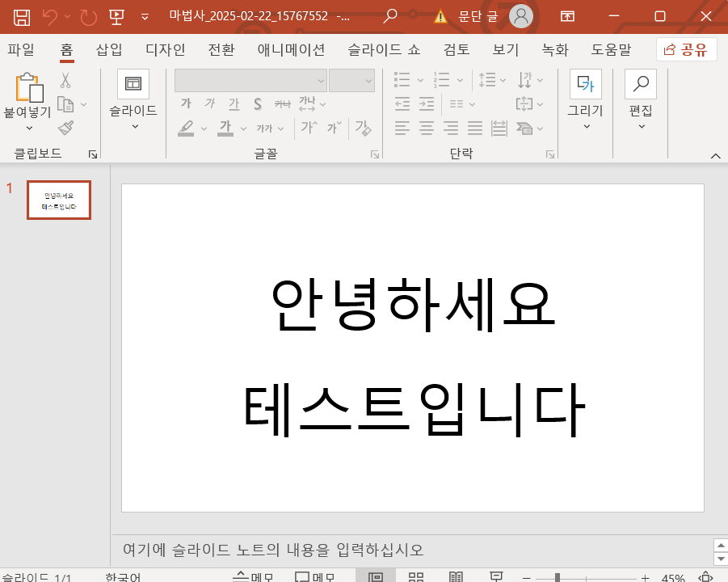Open the 검토 tab
Image resolution: width=728 pixels, height=582 pixels.
tap(457, 49)
